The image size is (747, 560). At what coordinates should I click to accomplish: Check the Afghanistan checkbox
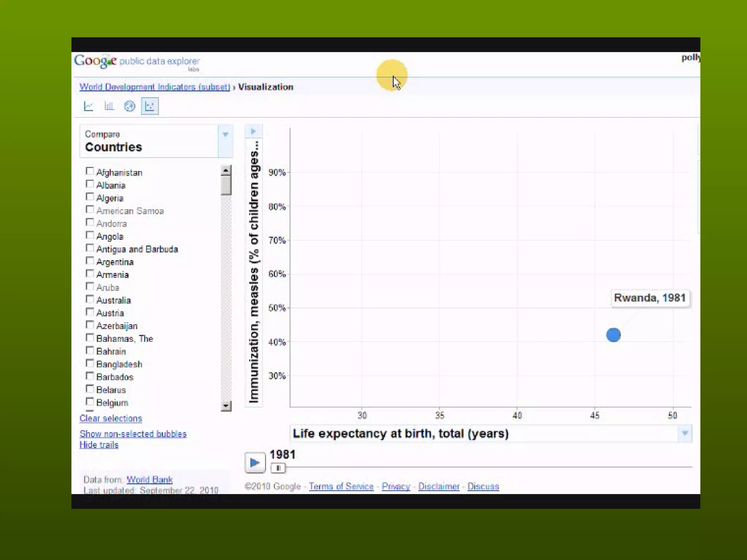point(90,171)
